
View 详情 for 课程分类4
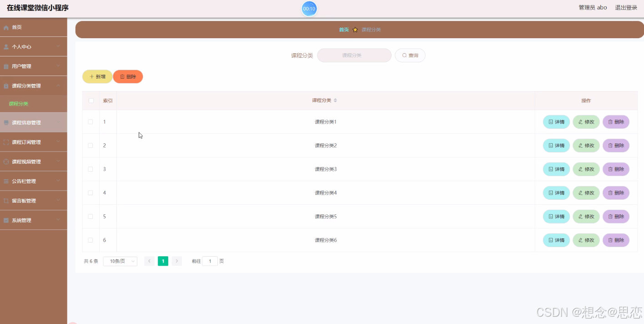[x=556, y=193]
